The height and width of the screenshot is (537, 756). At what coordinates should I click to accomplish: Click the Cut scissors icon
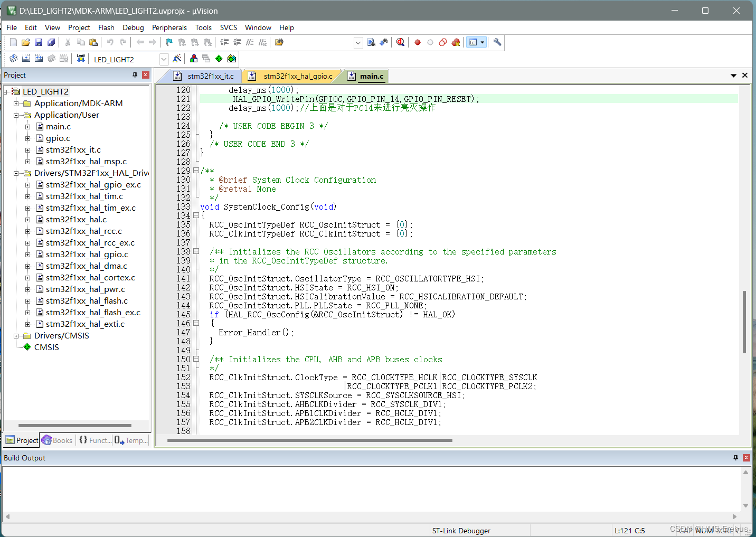[68, 42]
